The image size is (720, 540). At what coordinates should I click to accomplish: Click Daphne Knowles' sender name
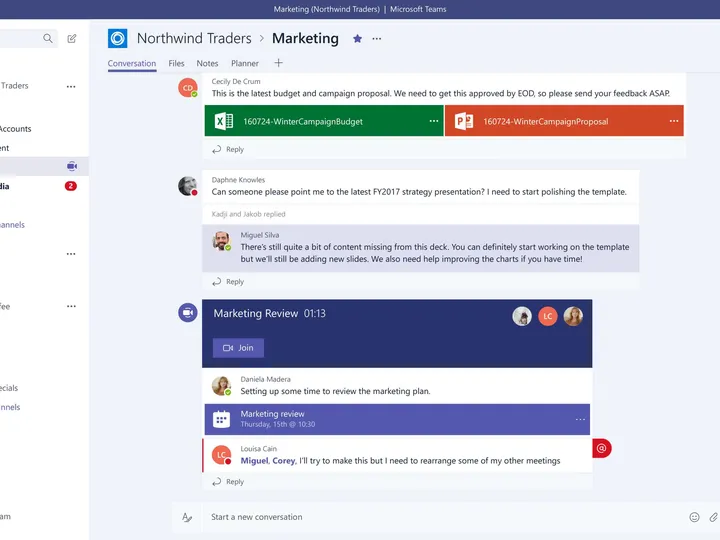click(x=238, y=180)
